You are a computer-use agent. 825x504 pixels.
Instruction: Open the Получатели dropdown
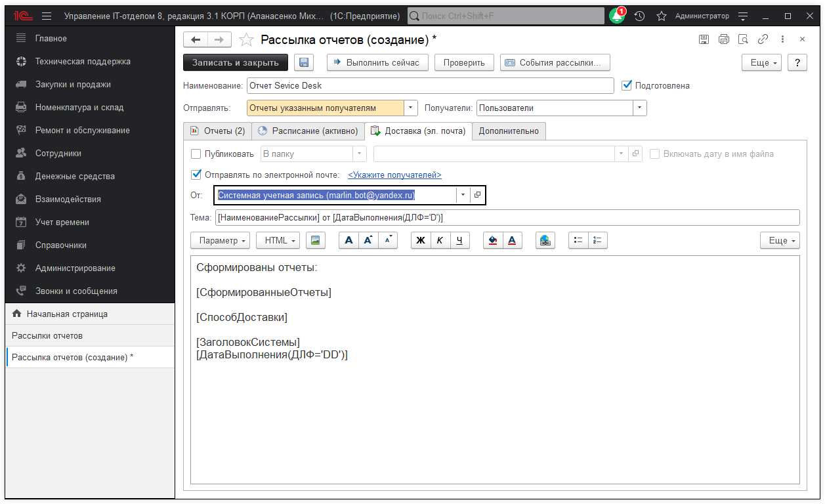click(x=640, y=108)
